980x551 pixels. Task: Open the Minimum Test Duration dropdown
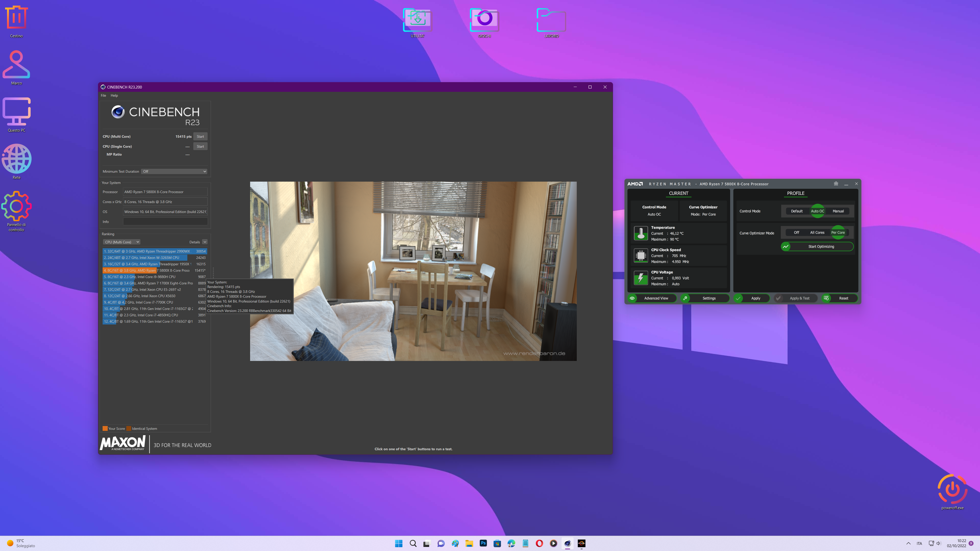tap(174, 171)
